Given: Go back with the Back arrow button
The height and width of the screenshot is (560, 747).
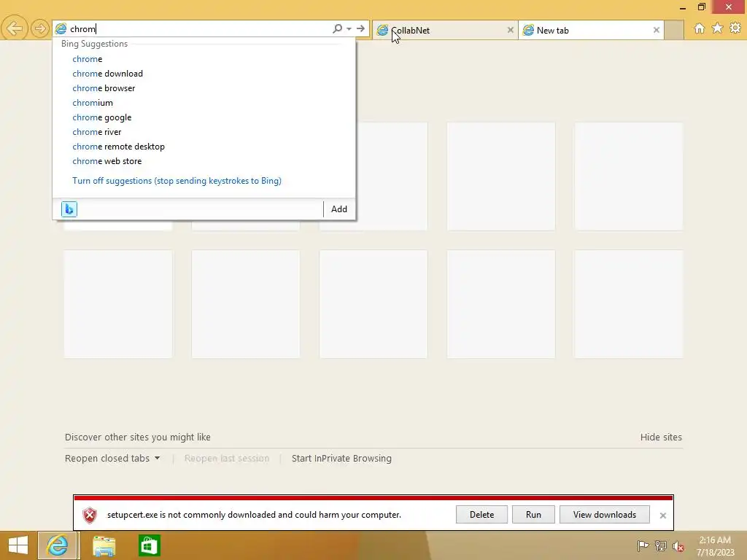Looking at the screenshot, I should pos(15,28).
